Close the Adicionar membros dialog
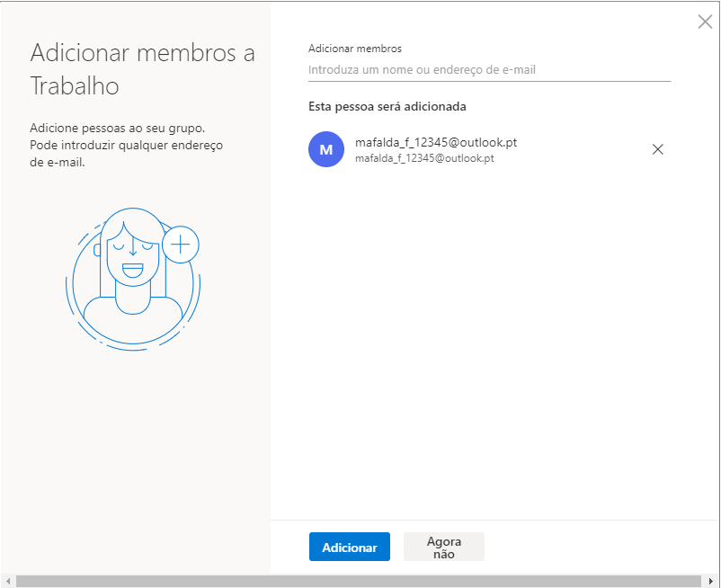This screenshot has height=588, width=721. coord(705,22)
